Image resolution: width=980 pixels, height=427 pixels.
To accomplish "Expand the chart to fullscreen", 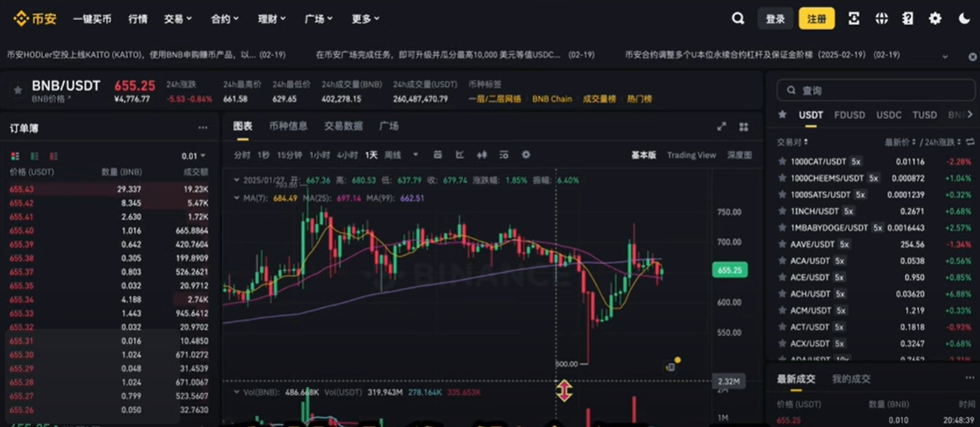I will click(x=722, y=126).
